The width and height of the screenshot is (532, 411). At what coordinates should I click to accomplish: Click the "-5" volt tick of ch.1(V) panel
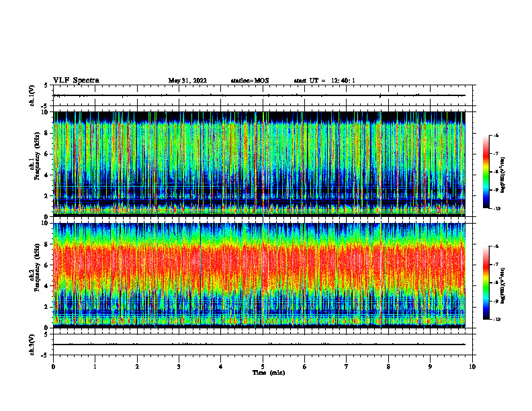(x=45, y=106)
